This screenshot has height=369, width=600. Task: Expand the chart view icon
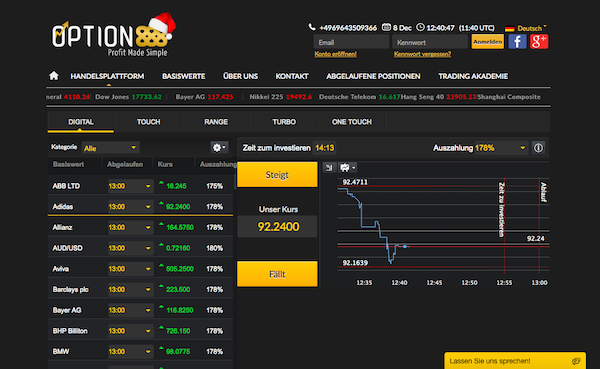coord(329,168)
